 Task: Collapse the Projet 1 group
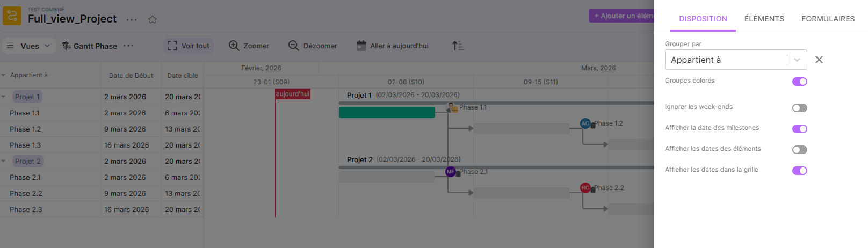coord(4,97)
